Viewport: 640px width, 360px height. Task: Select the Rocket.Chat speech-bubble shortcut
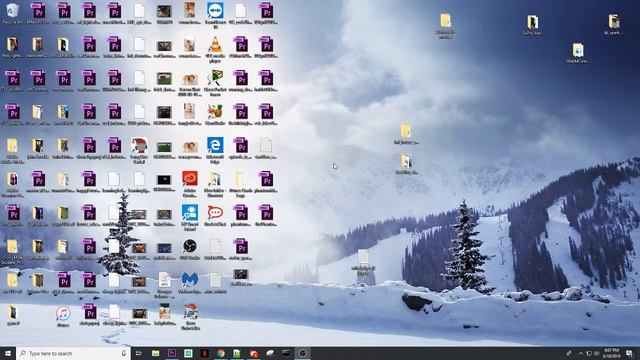click(215, 215)
